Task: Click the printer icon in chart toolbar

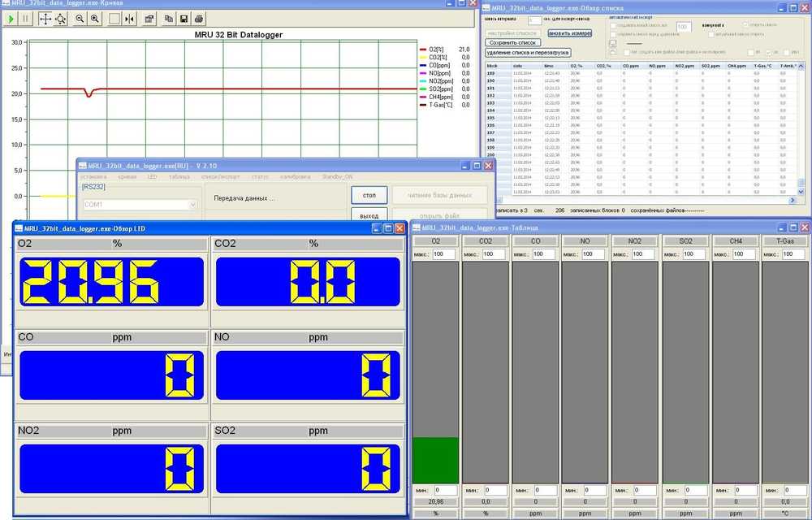Action: click(200, 19)
